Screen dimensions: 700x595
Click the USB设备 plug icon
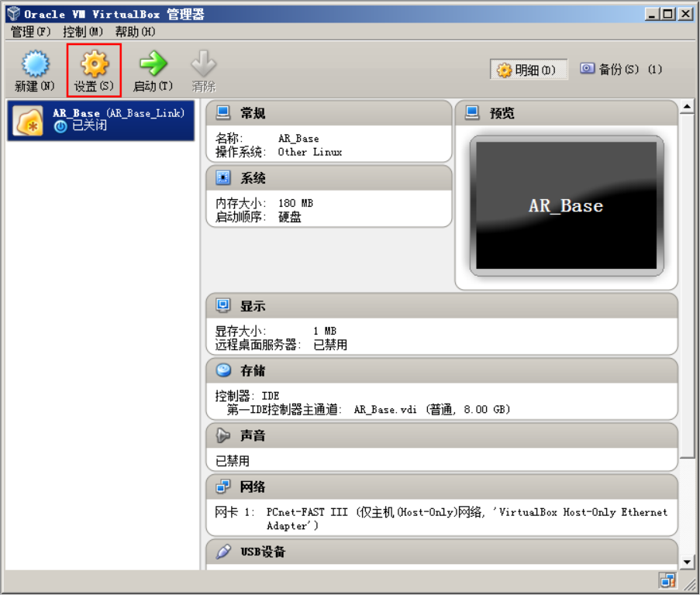coord(223,552)
